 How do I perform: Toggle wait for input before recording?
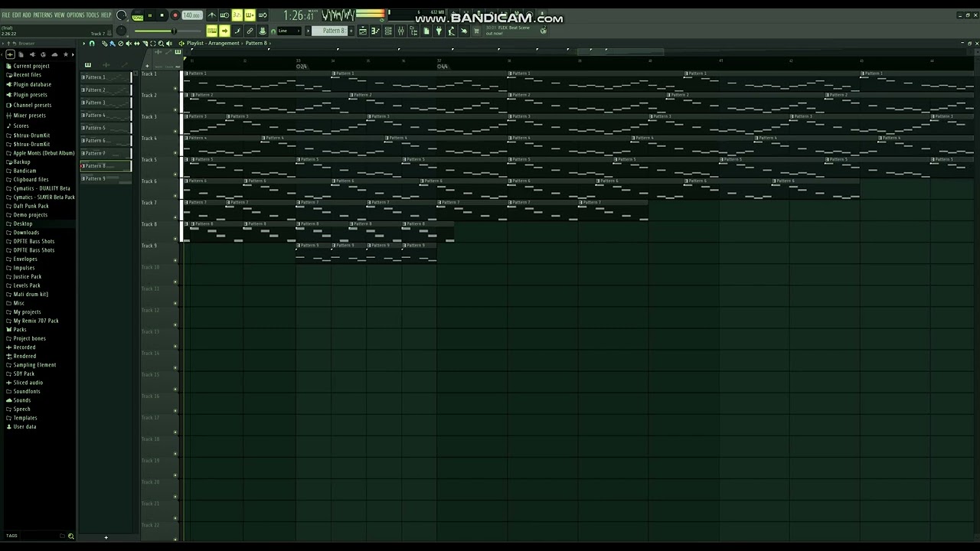(224, 15)
